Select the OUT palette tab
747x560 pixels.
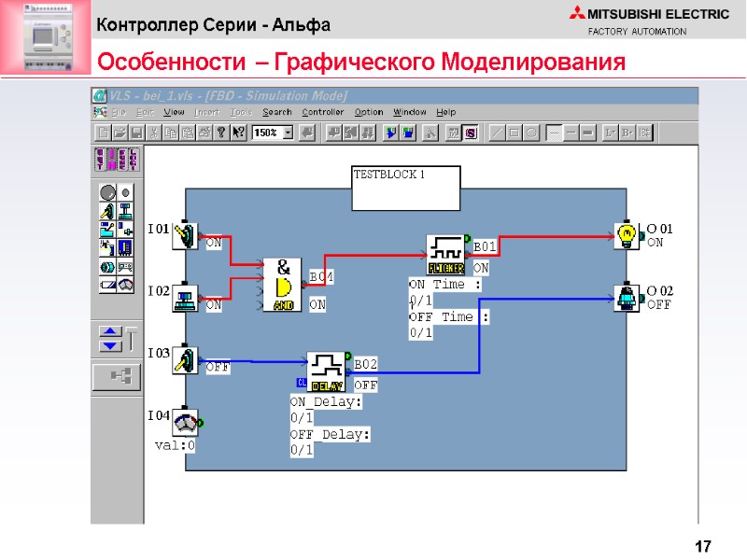pyautogui.click(x=100, y=159)
